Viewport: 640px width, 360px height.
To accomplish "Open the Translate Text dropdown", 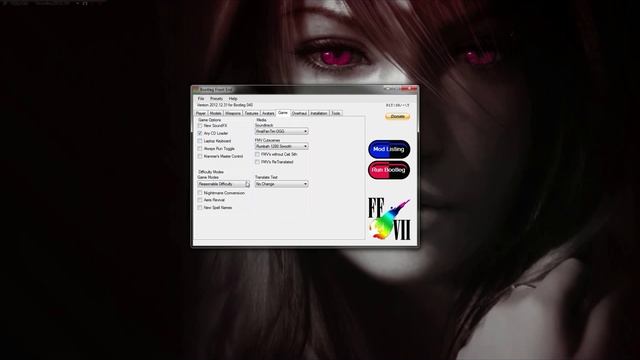I will coord(282,184).
